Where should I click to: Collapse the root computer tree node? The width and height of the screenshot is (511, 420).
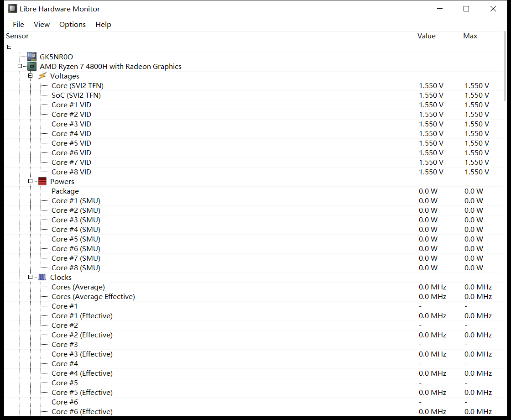click(9, 47)
